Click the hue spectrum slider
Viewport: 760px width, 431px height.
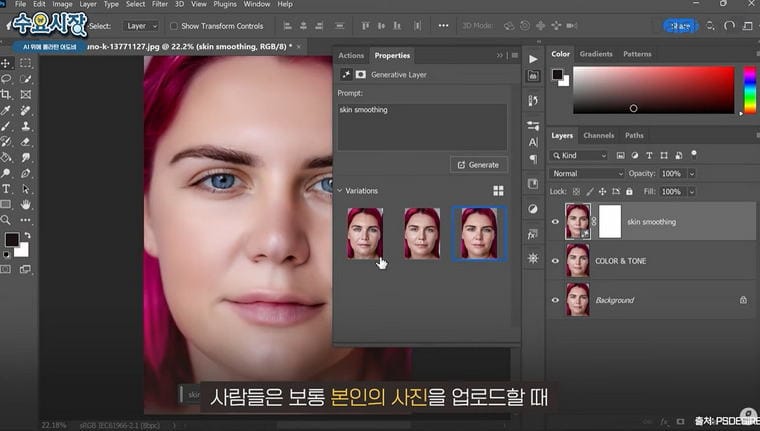tap(750, 91)
